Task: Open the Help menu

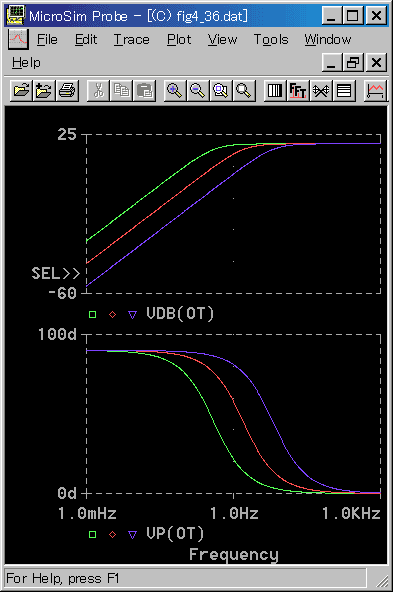Action: pyautogui.click(x=26, y=63)
